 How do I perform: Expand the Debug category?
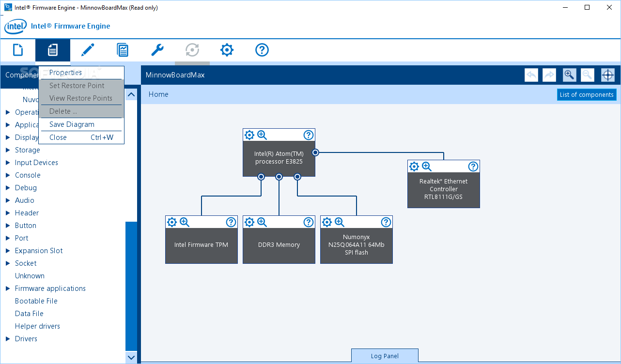tap(8, 188)
